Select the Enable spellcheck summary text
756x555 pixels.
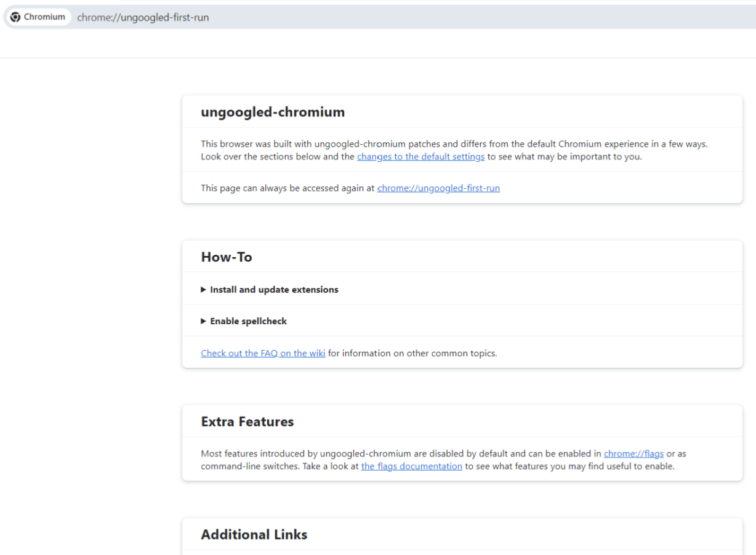click(x=248, y=321)
